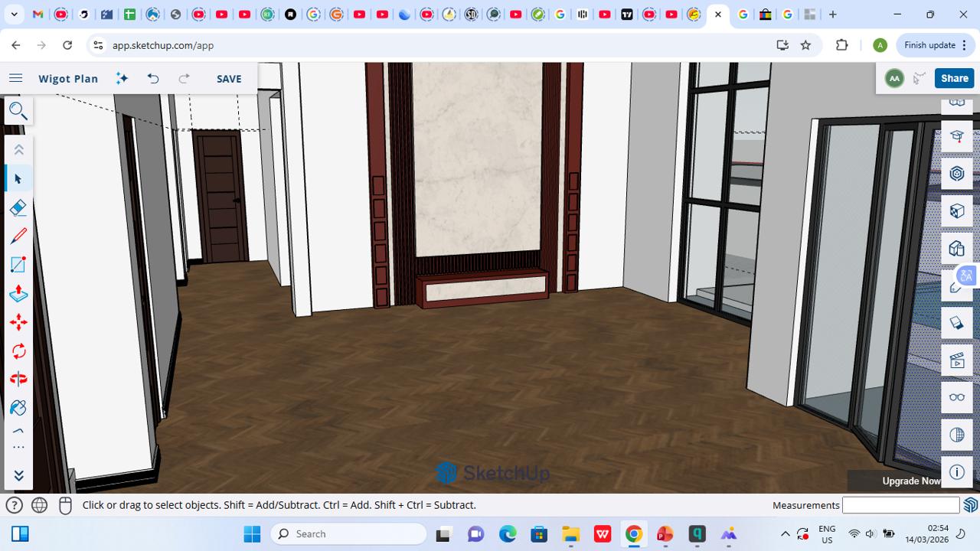Screen dimensions: 980x551
Task: Open the Paint bucket tool
Action: point(18,408)
